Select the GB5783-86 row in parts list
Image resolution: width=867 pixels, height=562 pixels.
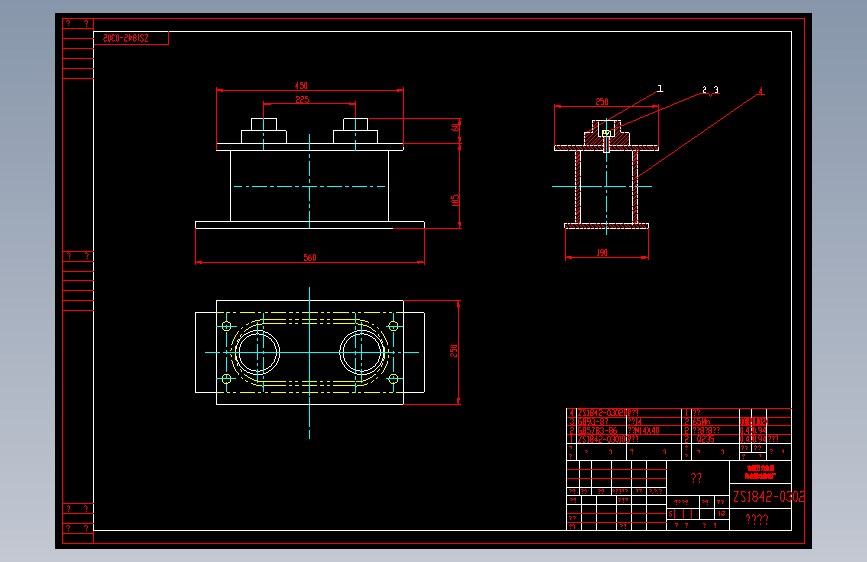[x=679, y=430]
